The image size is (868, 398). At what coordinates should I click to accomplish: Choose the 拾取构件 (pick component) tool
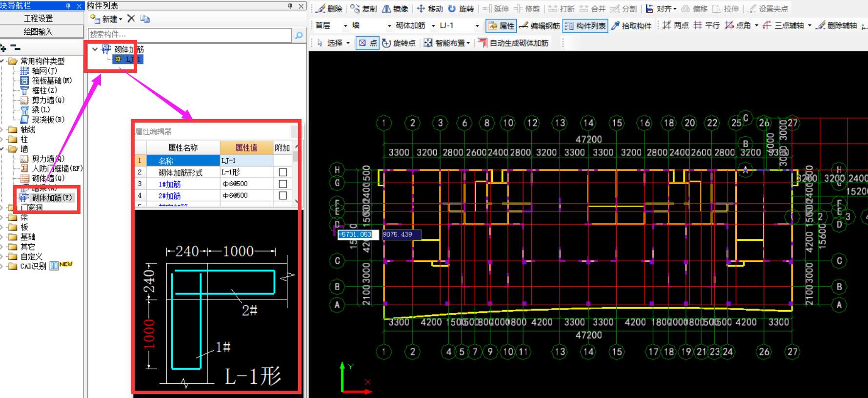[x=631, y=26]
